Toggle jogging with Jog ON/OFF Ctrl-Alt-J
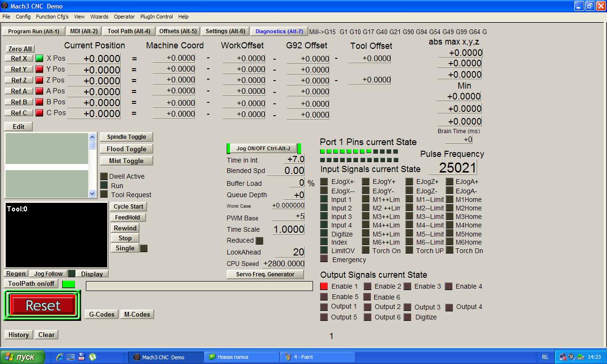The height and width of the screenshot is (364, 607). coord(264,148)
